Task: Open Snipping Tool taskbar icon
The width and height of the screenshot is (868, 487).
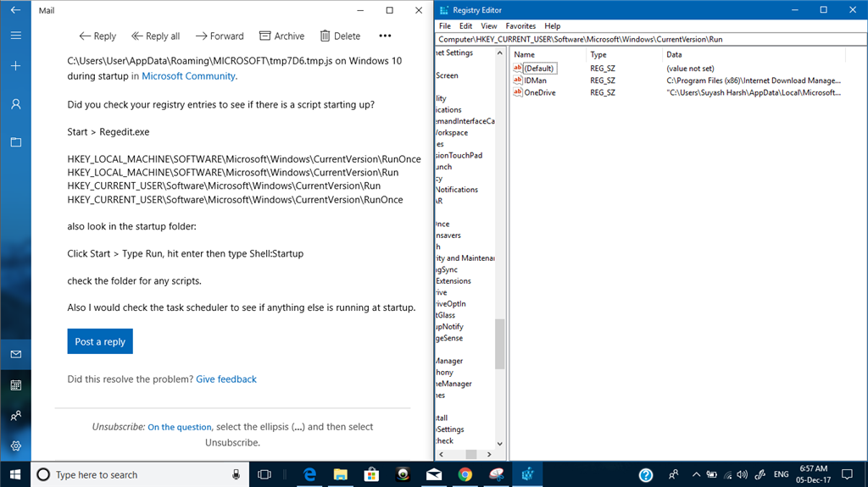Action: 497,474
